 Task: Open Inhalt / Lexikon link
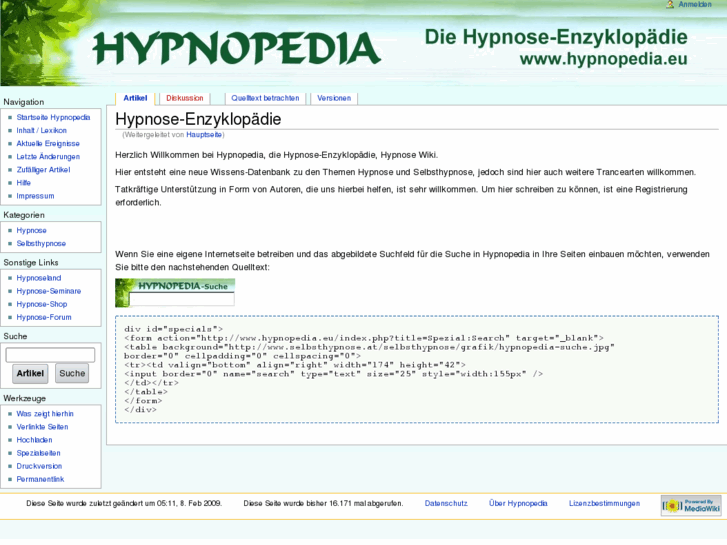(x=42, y=130)
